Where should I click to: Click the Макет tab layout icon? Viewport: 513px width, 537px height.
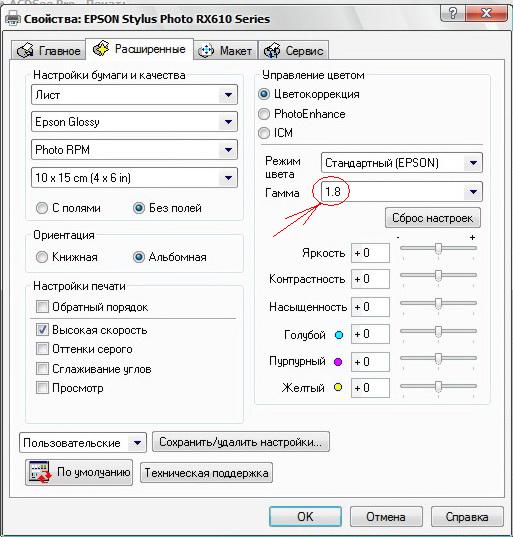pyautogui.click(x=207, y=51)
